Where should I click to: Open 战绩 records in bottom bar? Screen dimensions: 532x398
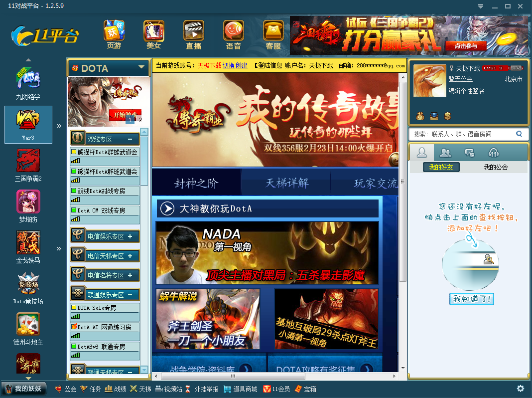(116, 389)
